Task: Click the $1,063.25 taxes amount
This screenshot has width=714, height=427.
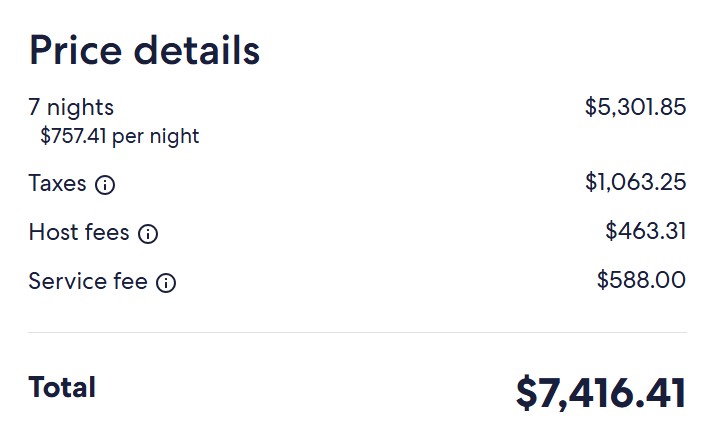Action: (635, 182)
